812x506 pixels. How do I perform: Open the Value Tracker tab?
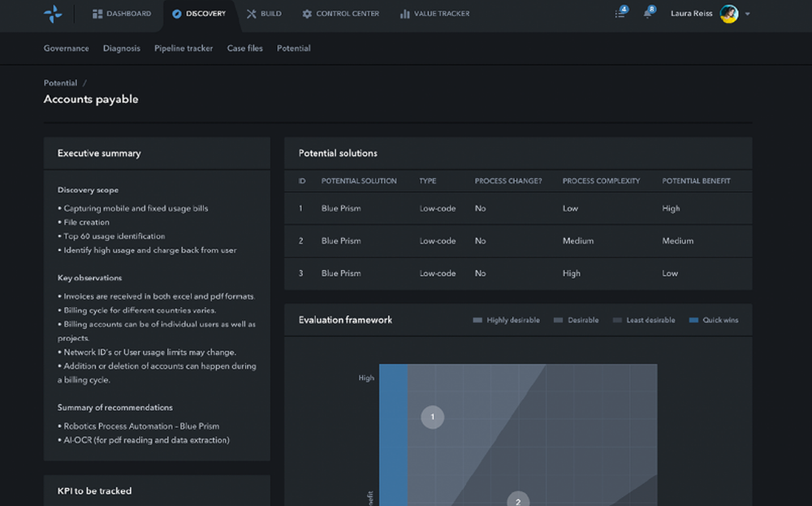point(434,14)
